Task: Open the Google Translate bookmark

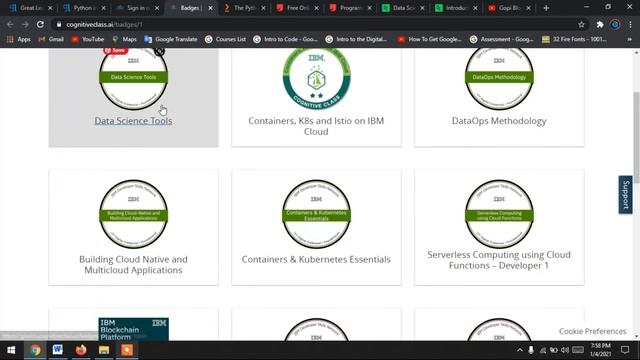Action: (171, 39)
